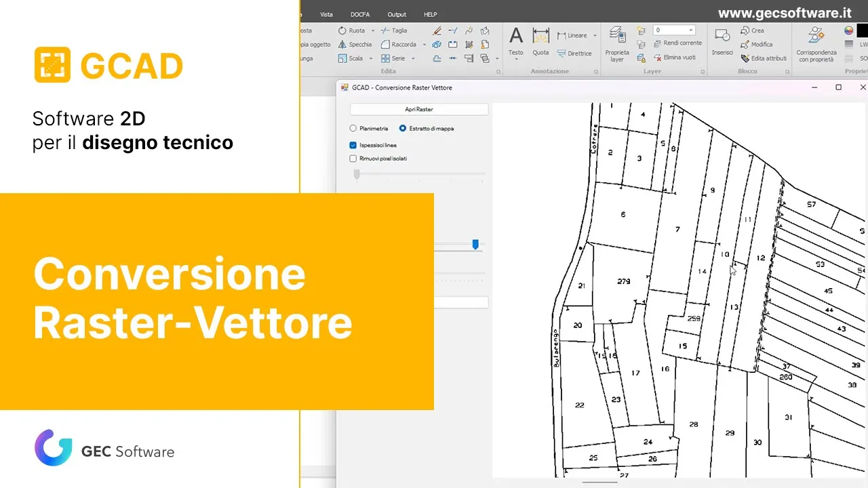868x488 pixels.
Task: Click the blue slider thumb in the dialog
Action: [x=475, y=244]
